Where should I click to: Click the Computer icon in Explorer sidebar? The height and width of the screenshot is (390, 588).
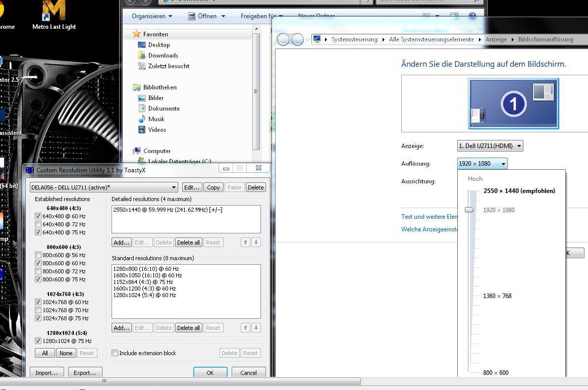pyautogui.click(x=136, y=151)
